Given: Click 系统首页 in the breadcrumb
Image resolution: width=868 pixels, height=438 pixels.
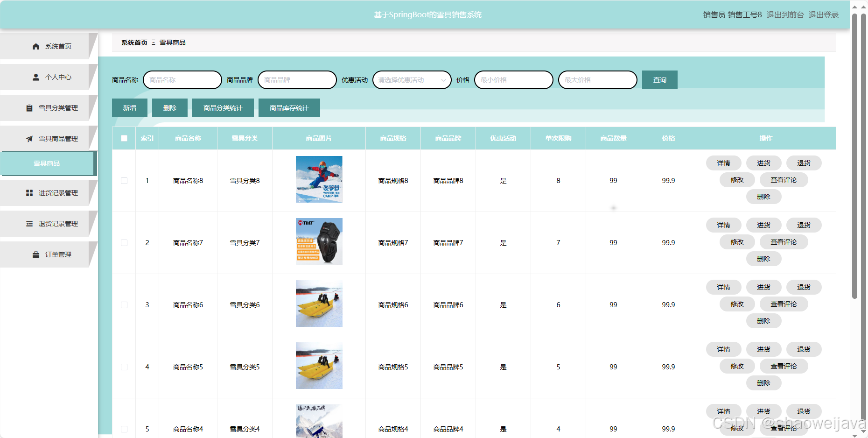Looking at the screenshot, I should [134, 42].
